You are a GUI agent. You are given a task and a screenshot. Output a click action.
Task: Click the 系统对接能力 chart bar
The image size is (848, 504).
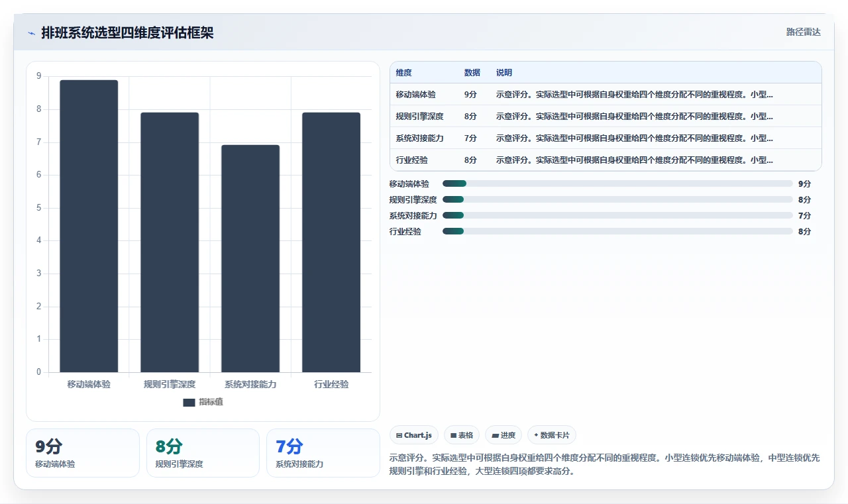(x=250, y=258)
